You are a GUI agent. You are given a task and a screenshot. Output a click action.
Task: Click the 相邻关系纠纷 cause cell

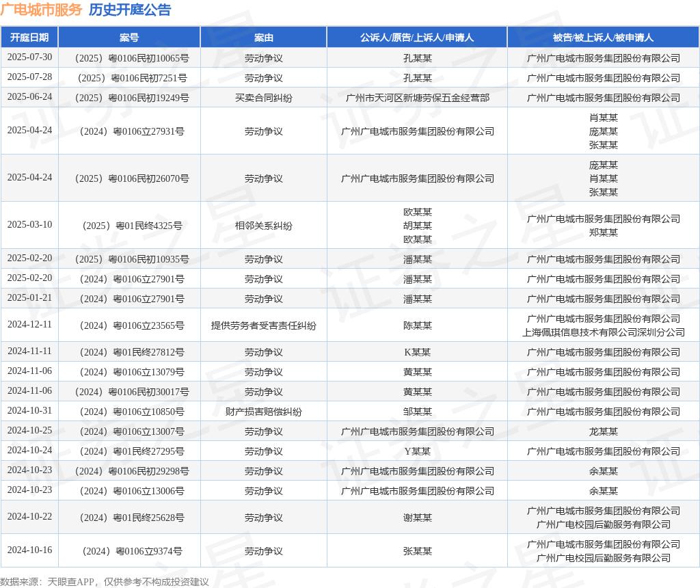coord(264,226)
